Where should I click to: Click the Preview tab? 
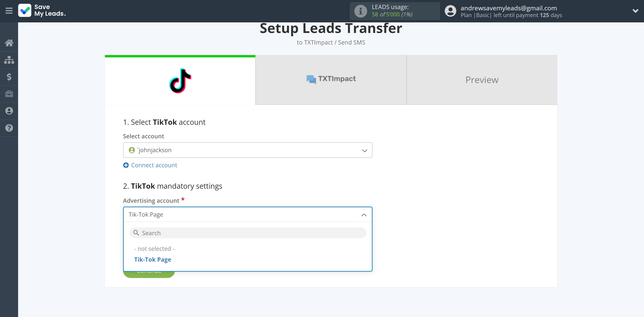(x=482, y=80)
